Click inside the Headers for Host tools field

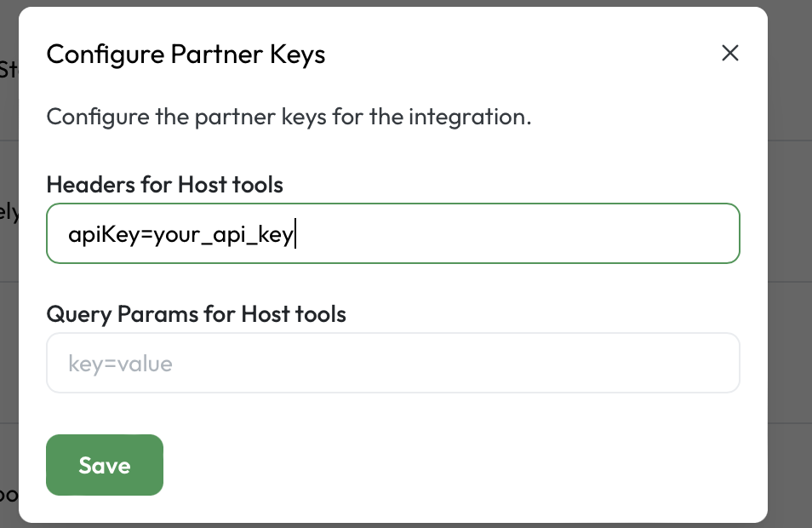(392, 233)
